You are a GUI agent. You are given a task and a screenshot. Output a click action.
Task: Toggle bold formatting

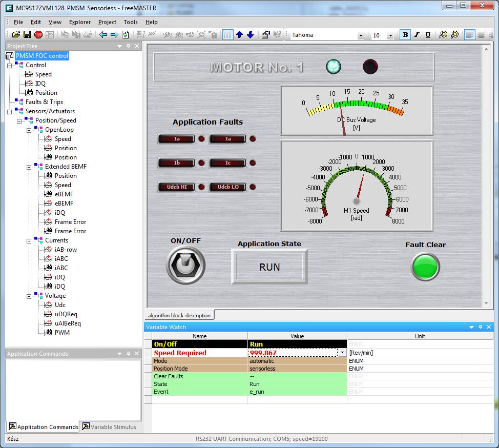pos(405,35)
